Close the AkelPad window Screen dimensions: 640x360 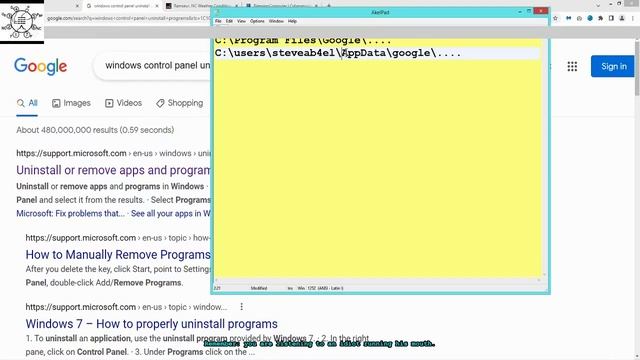pyautogui.click(x=541, y=11)
